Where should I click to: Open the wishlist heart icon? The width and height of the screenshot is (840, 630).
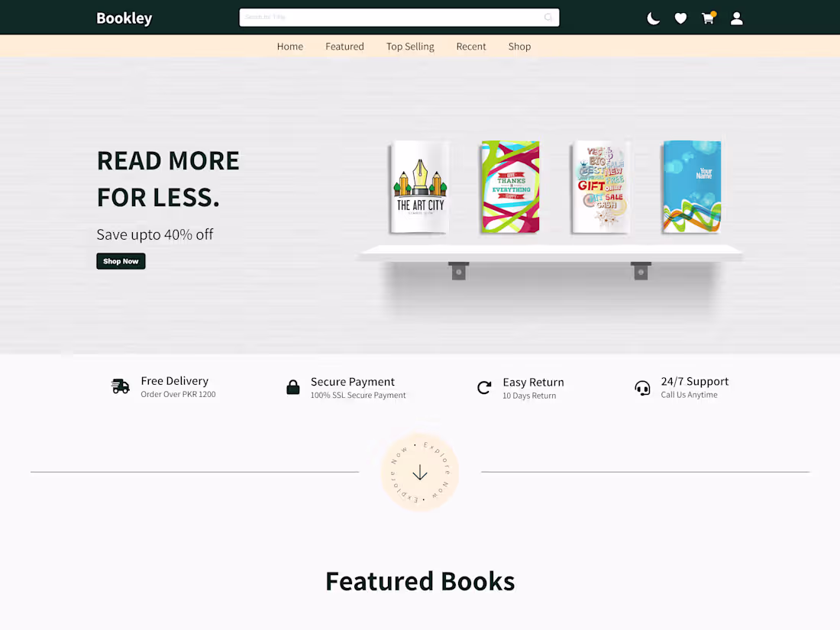coord(680,18)
